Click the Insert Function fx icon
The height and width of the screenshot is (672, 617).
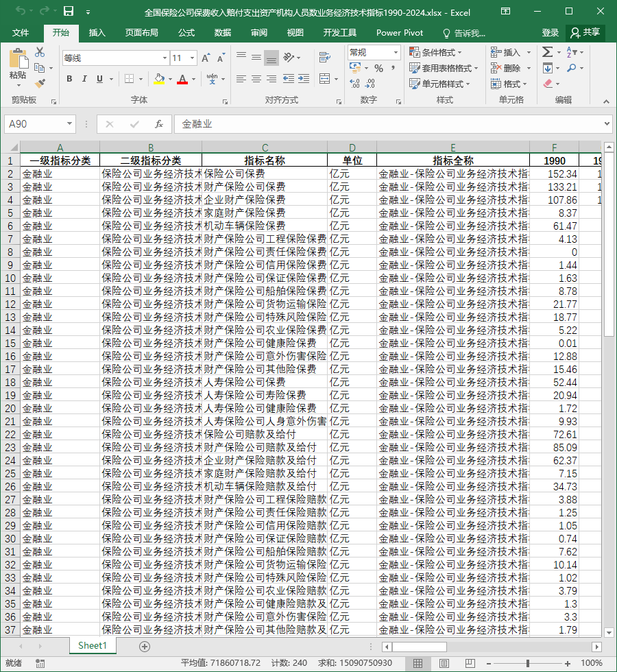[x=159, y=124]
